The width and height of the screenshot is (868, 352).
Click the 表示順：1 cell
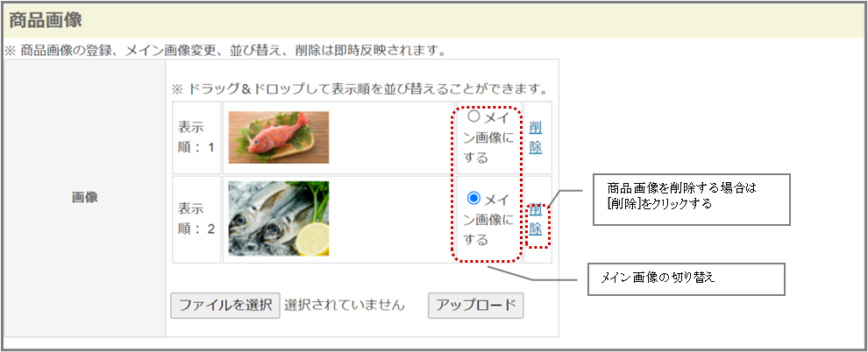point(196,137)
